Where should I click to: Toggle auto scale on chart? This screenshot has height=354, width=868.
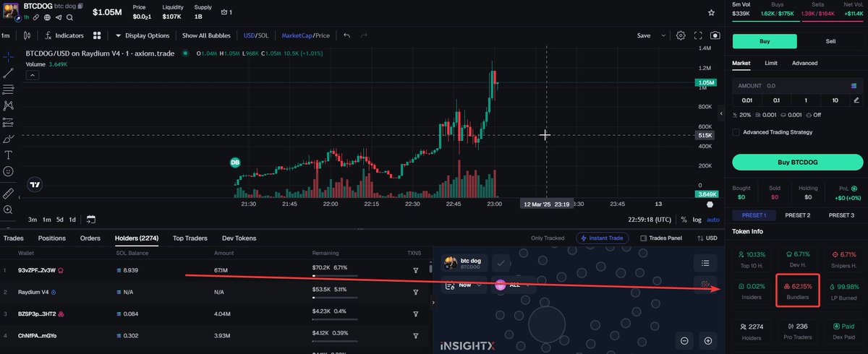point(713,219)
